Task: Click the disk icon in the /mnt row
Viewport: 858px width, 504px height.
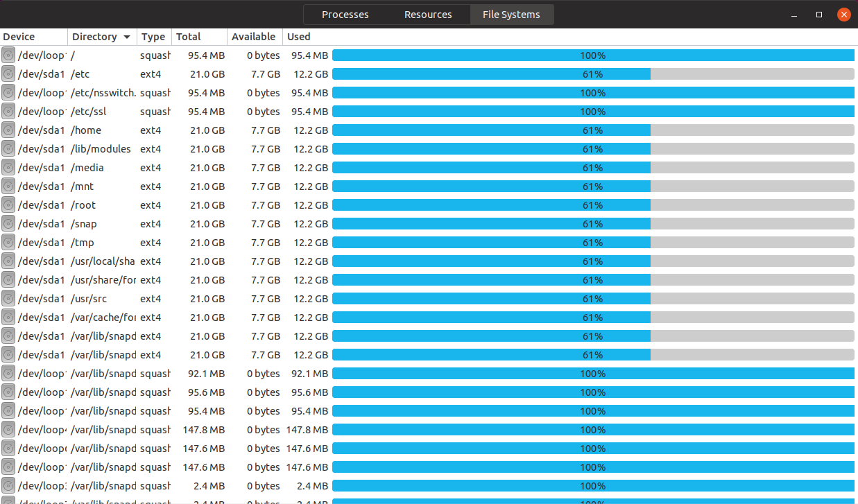Action: click(8, 186)
